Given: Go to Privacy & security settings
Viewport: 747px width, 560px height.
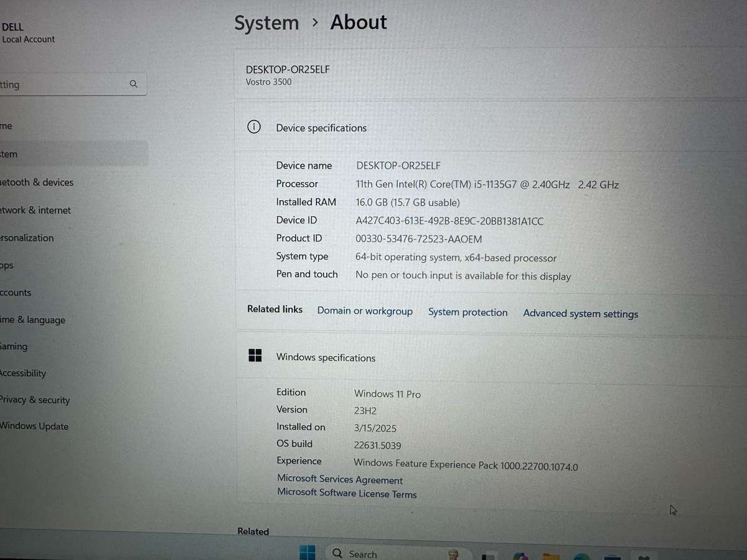Looking at the screenshot, I should 35,399.
